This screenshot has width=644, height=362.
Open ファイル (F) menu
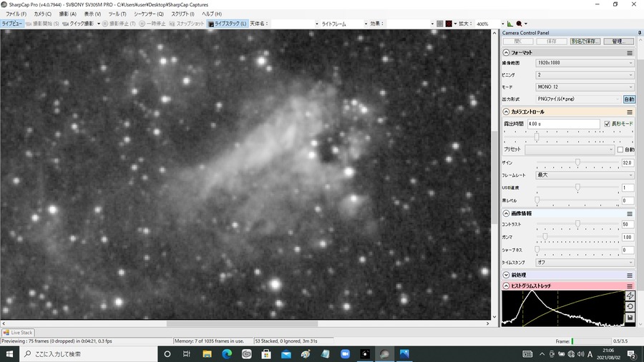(16, 14)
